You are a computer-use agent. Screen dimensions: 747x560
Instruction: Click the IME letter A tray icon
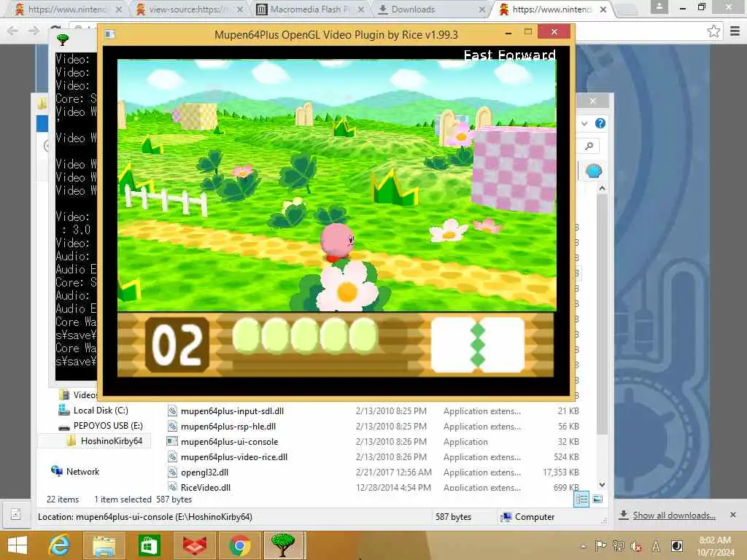click(656, 546)
